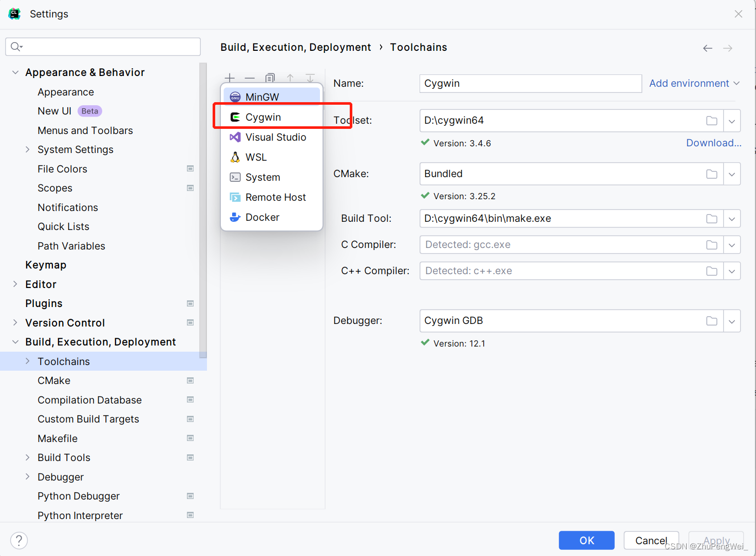Open the Quick Lists settings
The image size is (756, 556).
63,226
